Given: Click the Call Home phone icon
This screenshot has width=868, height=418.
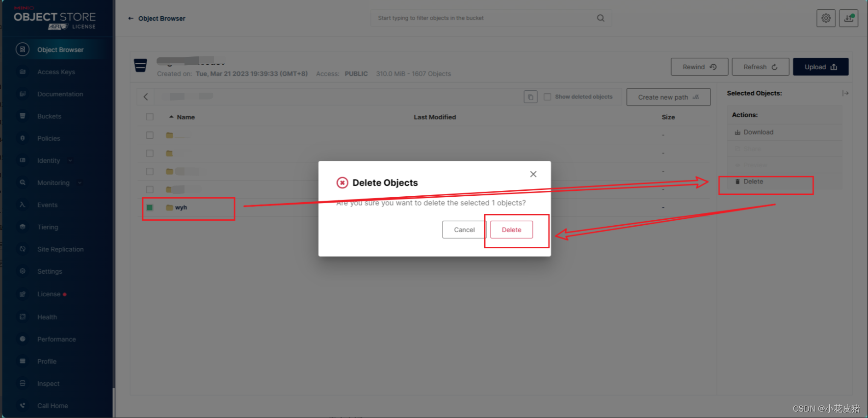Looking at the screenshot, I should (23, 405).
